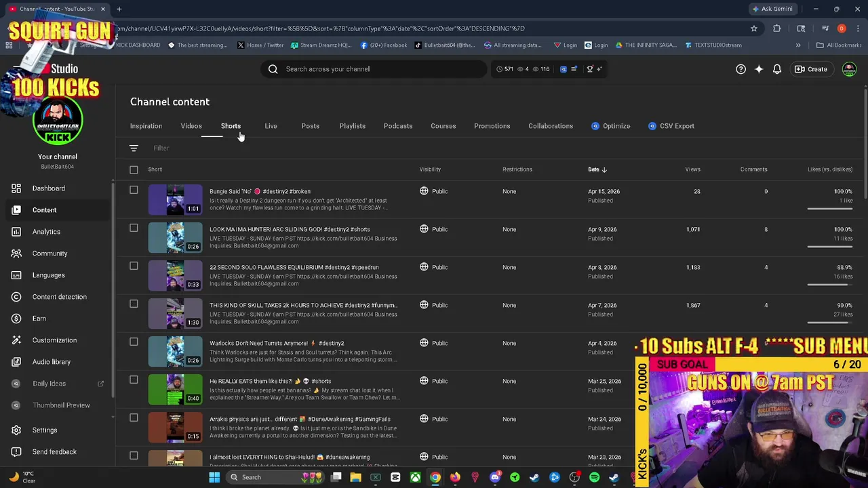Click Search across your channel box

click(373, 69)
